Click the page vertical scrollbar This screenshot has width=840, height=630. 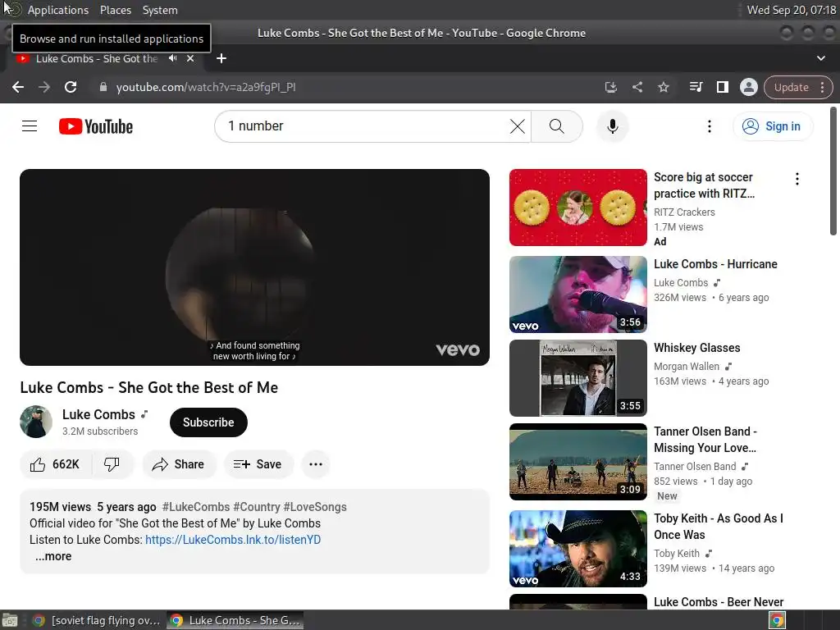pyautogui.click(x=833, y=171)
